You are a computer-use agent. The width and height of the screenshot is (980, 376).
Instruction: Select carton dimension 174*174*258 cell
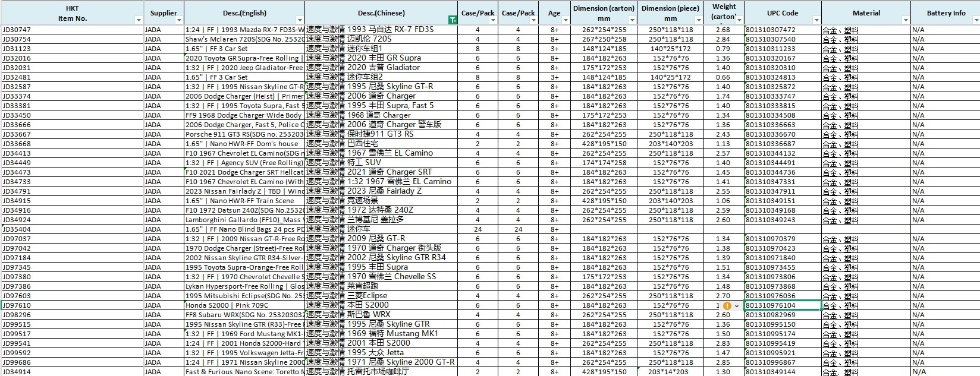coord(604,163)
